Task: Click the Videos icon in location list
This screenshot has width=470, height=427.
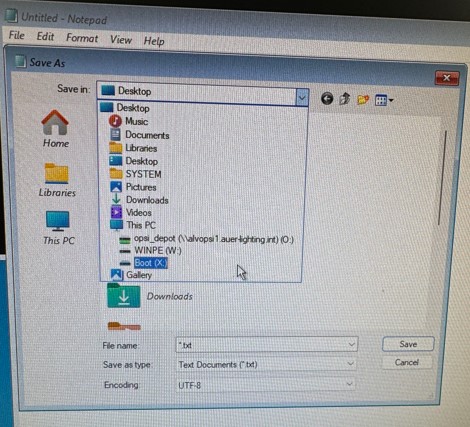Action: coord(116,212)
